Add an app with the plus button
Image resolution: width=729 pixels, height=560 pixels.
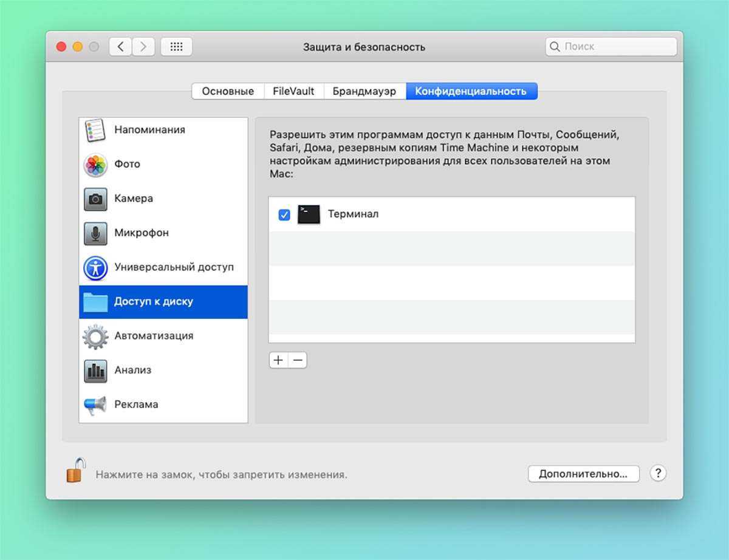pos(278,360)
